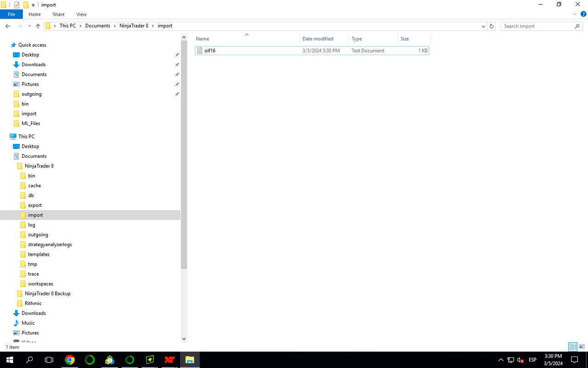
Task: Open ML_Files folder in Quick access
Action: (31, 123)
